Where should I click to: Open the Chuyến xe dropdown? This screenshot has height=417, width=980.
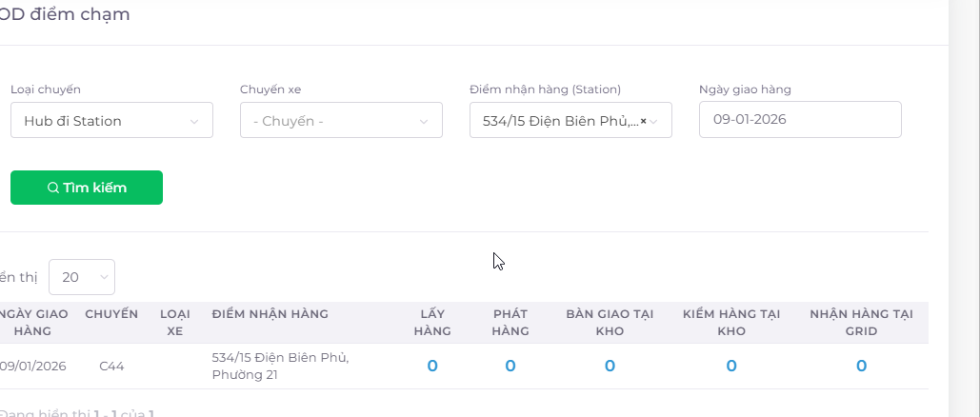coord(341,121)
